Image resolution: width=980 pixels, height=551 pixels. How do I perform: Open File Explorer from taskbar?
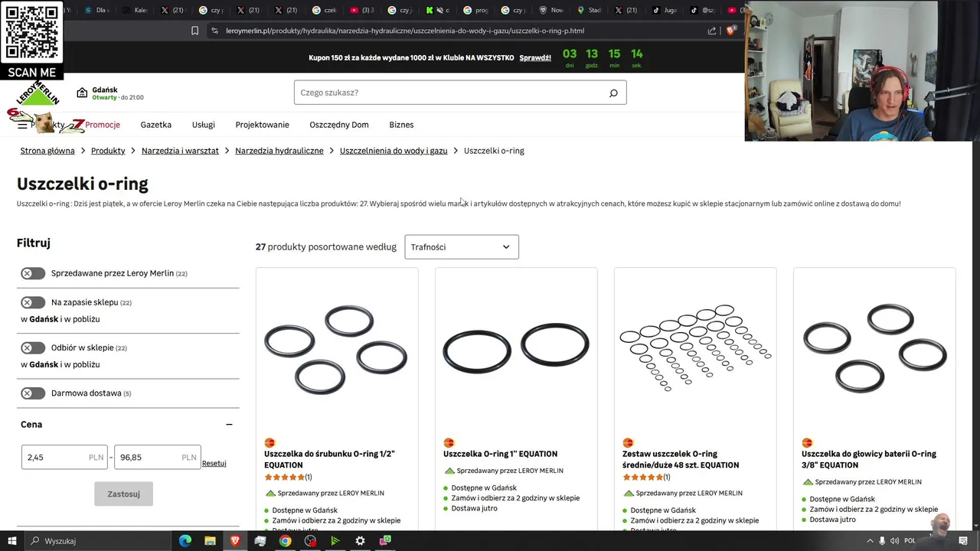(210, 541)
